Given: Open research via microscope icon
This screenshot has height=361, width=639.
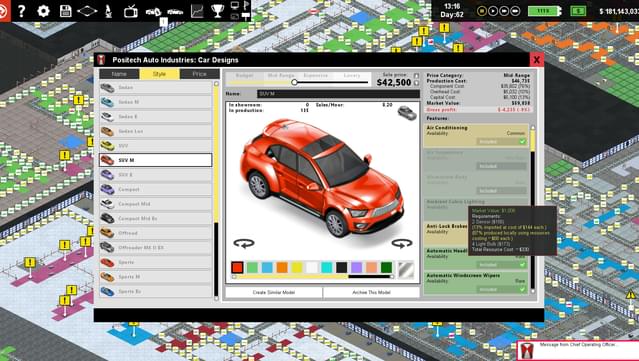Looking at the screenshot, I should 109,11.
